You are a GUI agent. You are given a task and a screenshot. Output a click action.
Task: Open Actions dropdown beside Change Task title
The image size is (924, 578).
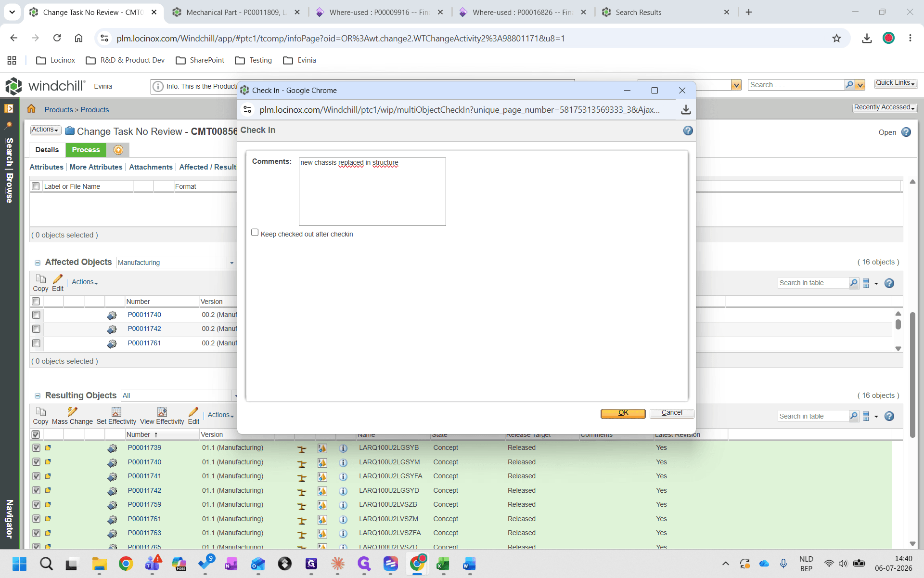[45, 130]
